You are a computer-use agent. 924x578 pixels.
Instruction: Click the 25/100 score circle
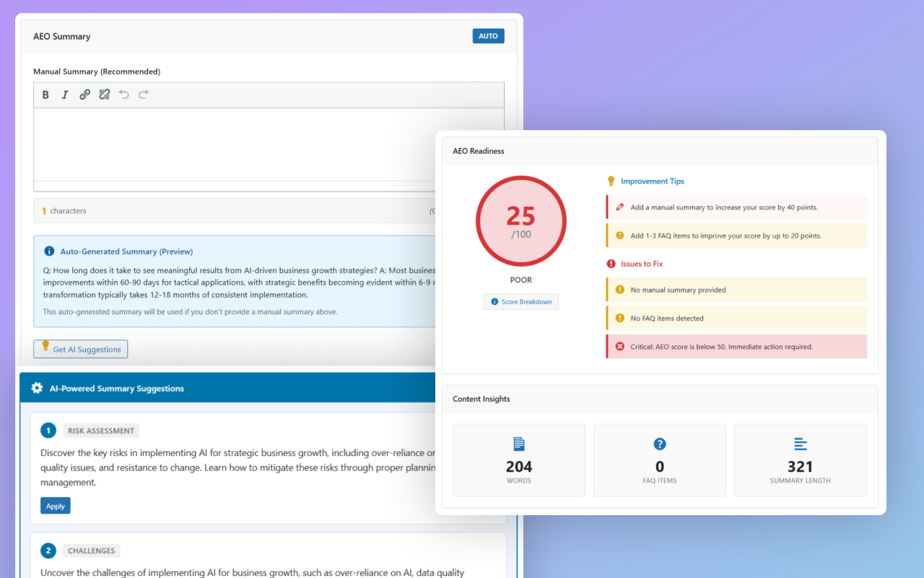(x=520, y=221)
